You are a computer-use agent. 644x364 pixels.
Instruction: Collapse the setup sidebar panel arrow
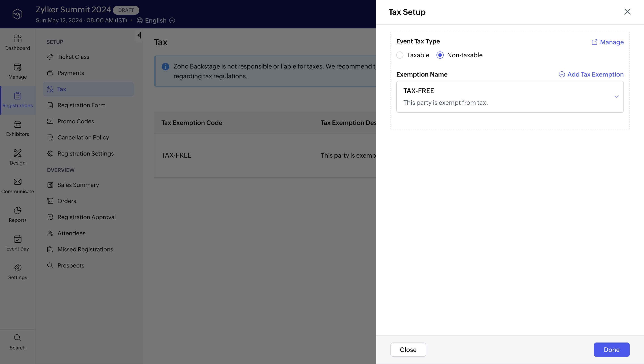click(139, 35)
